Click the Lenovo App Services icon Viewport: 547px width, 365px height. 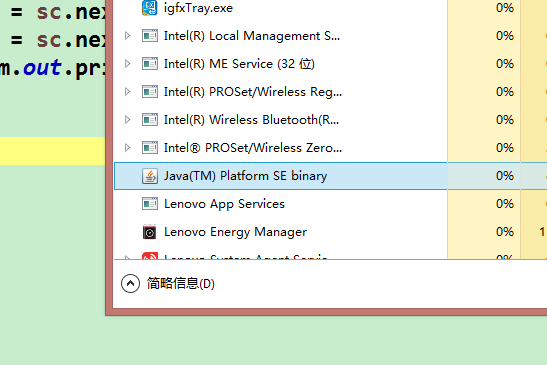[x=150, y=204]
